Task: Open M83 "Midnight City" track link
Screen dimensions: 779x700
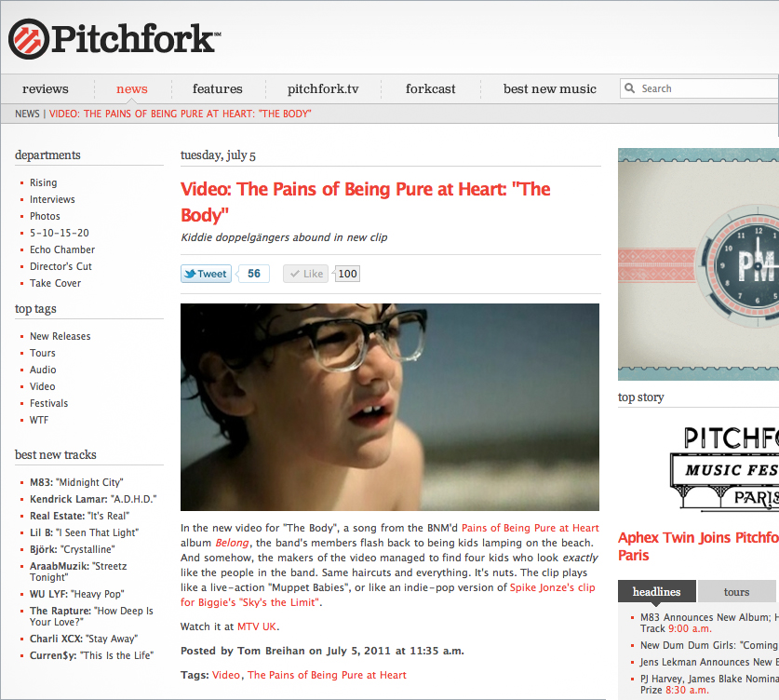Action: tap(76, 482)
